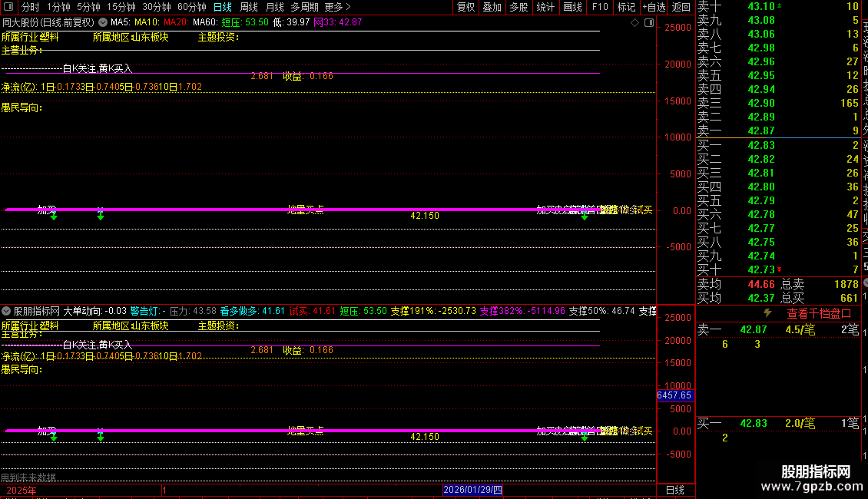
Task: Click the 买十 price 42.73
Action: 761,270
